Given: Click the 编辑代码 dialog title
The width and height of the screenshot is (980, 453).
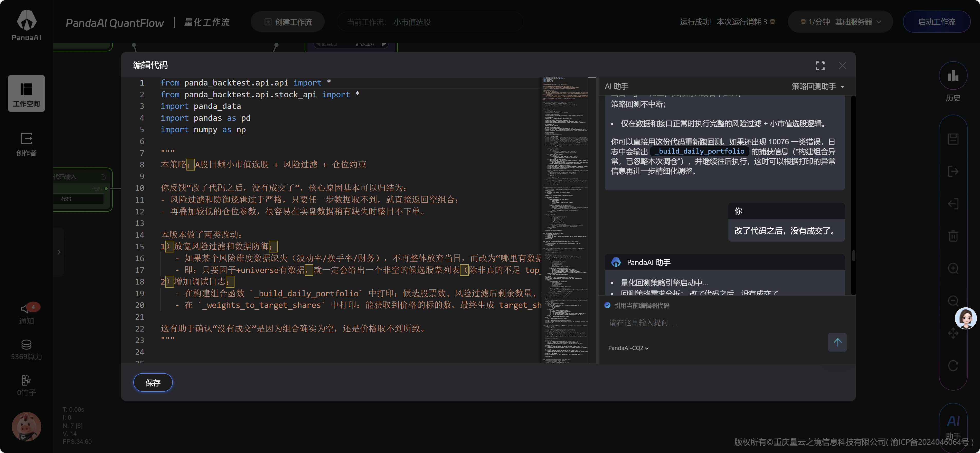Looking at the screenshot, I should [150, 65].
